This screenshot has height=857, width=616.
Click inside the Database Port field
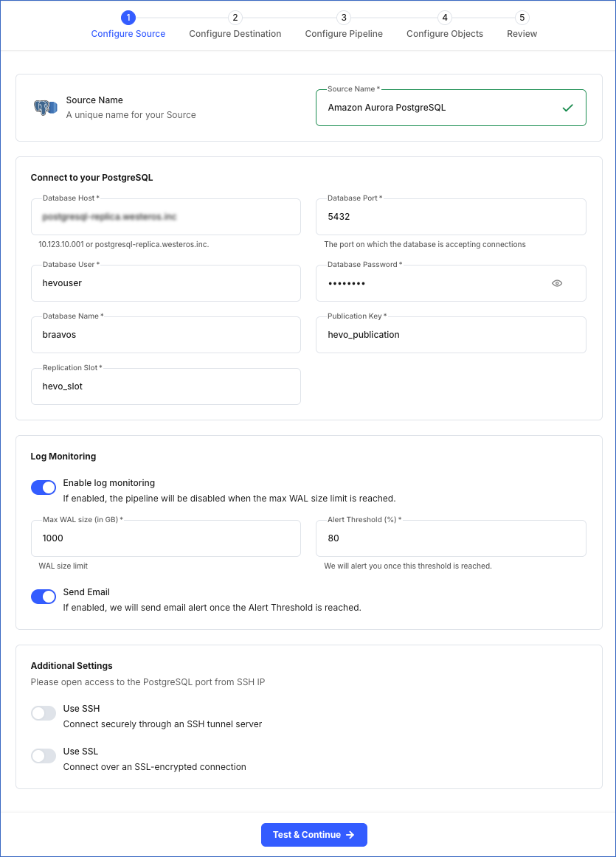tap(451, 217)
